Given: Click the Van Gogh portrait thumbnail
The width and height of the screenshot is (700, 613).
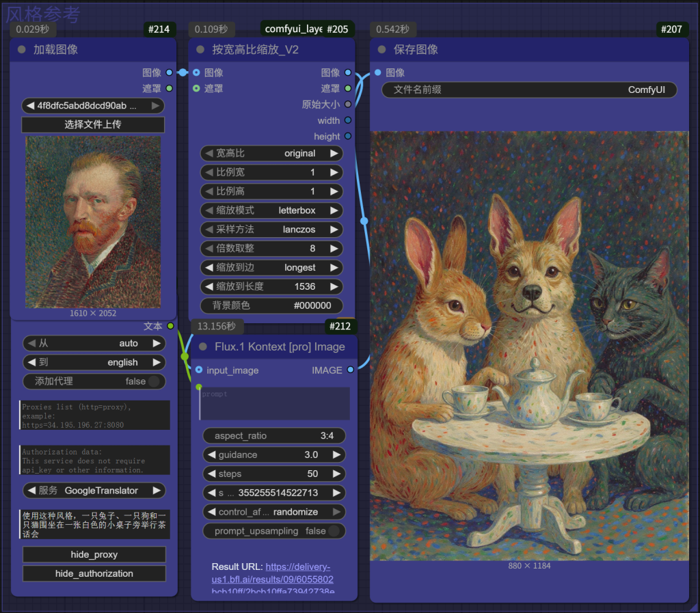Looking at the screenshot, I should 93,222.
